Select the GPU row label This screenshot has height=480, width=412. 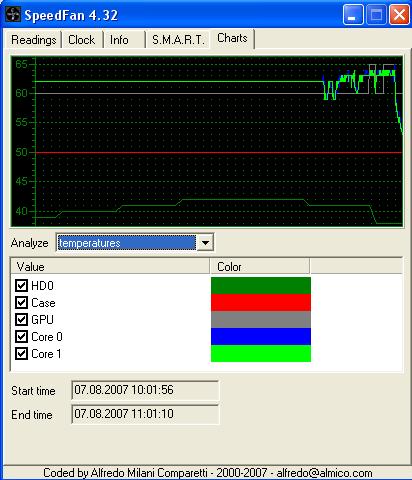pyautogui.click(x=42, y=320)
